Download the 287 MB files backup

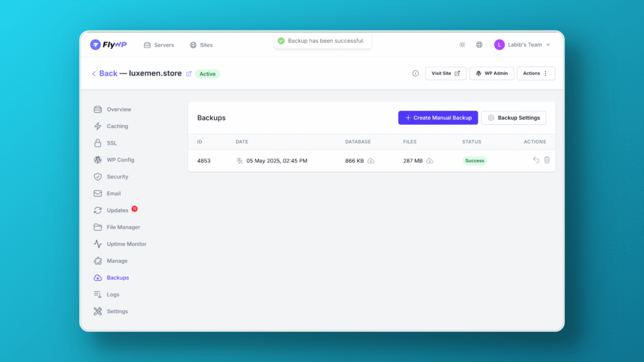[430, 161]
